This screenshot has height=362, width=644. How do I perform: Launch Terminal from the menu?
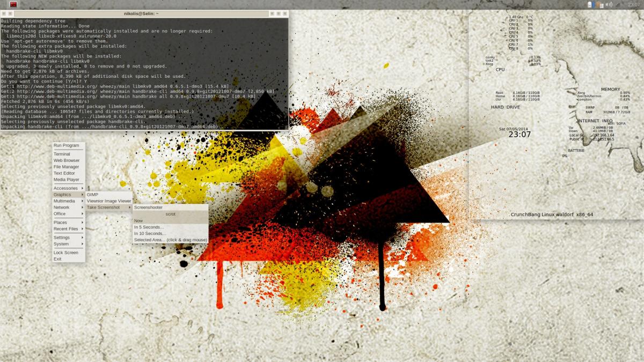click(x=68, y=154)
